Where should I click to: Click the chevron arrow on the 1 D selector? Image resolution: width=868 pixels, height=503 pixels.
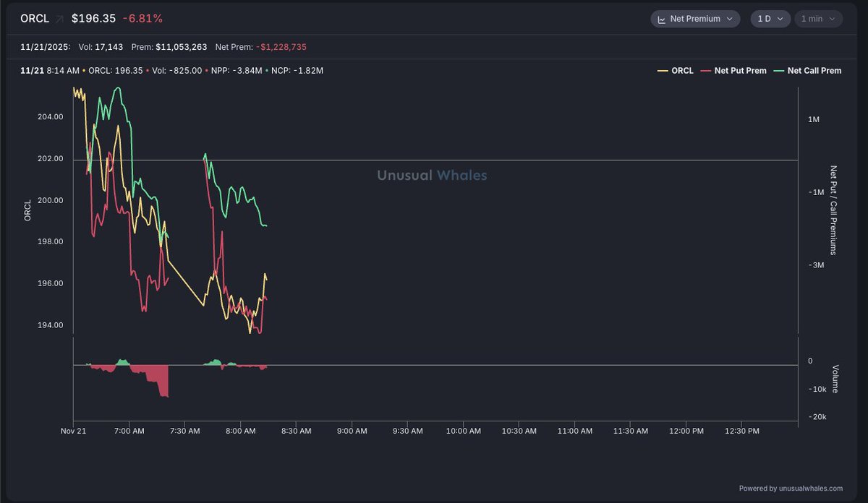780,19
